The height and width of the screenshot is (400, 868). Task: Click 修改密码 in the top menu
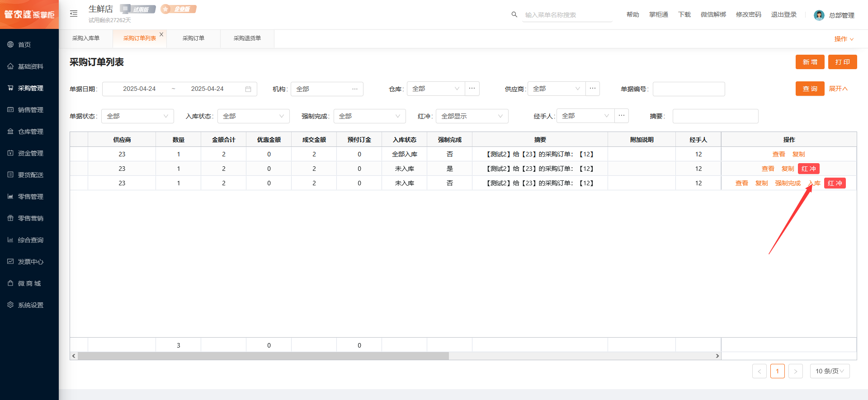(x=749, y=14)
